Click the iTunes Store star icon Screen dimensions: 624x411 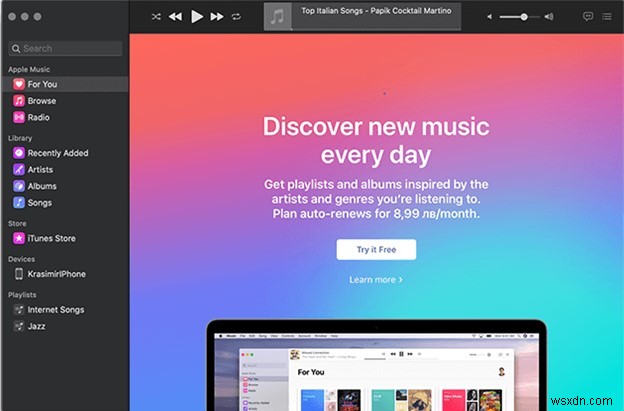point(19,238)
